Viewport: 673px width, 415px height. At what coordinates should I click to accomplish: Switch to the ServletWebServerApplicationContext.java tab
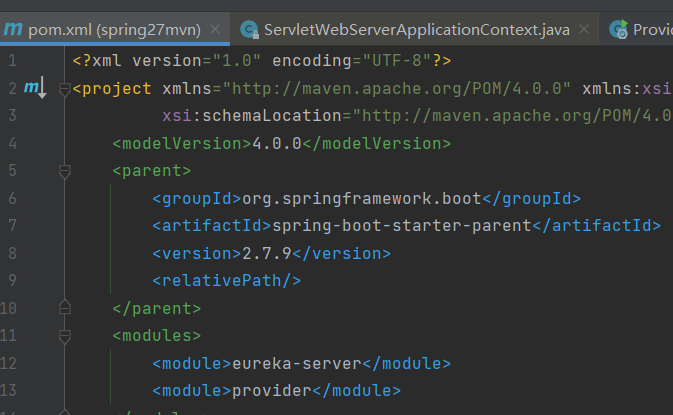click(x=416, y=30)
